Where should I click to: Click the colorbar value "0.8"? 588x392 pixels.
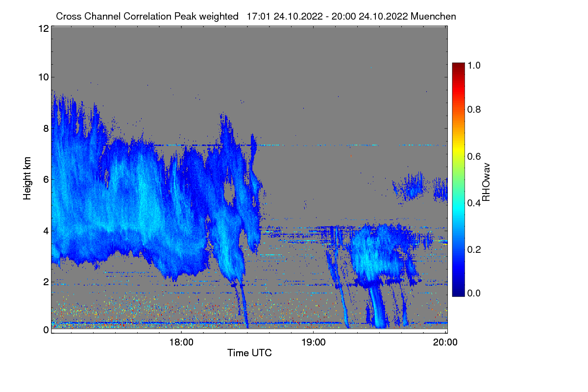pyautogui.click(x=475, y=110)
